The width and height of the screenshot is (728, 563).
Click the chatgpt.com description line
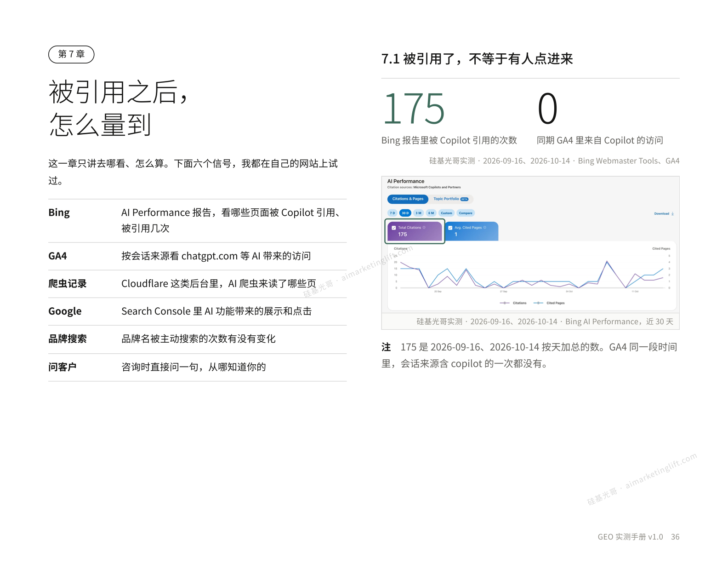click(x=216, y=256)
